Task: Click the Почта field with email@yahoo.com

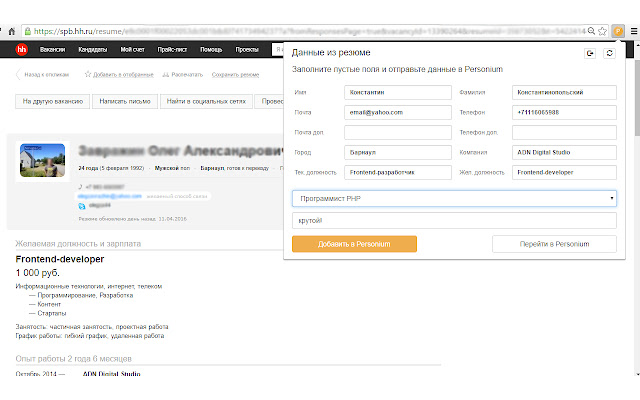Action: pyautogui.click(x=398, y=112)
